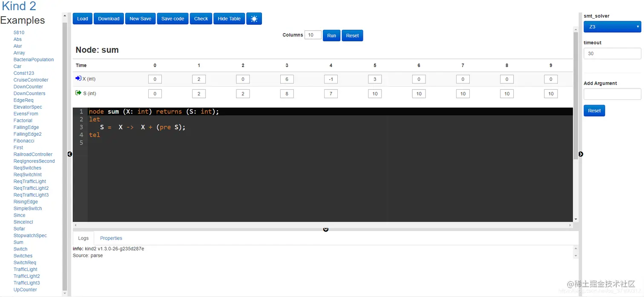The width and height of the screenshot is (644, 297).
Task: Click the Columns number input field
Action: [x=313, y=35]
